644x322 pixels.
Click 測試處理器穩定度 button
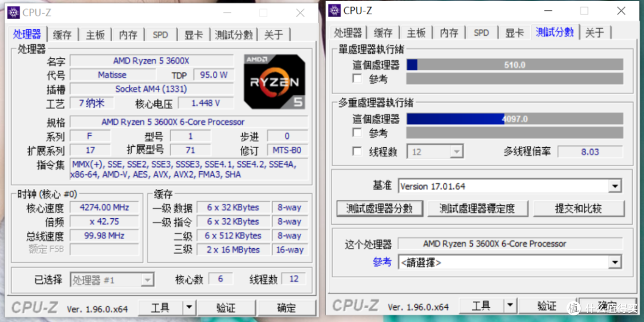coord(477,208)
